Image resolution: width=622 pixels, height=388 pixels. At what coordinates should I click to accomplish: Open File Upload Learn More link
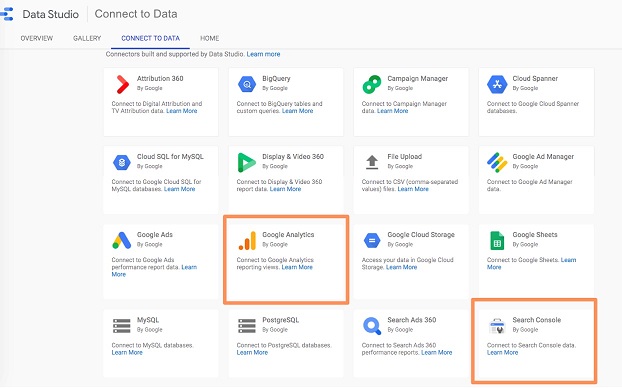coord(413,189)
